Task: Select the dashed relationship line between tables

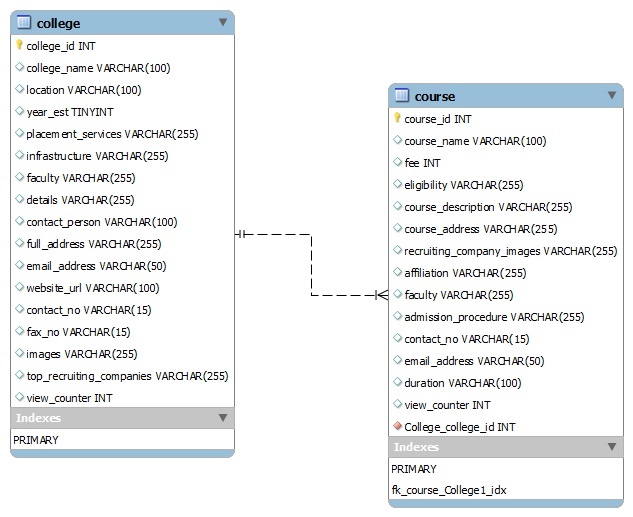Action: [x=311, y=264]
